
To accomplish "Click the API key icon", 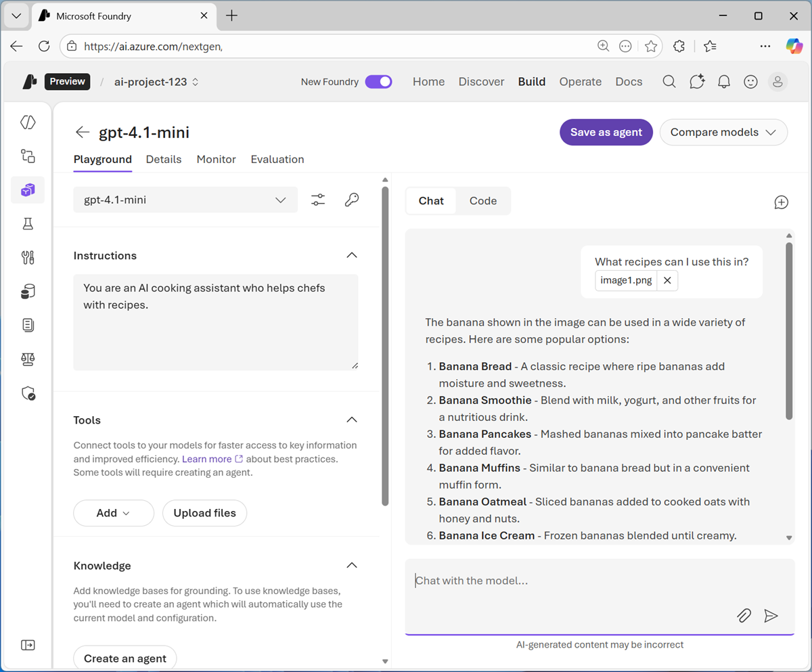I will 351,200.
